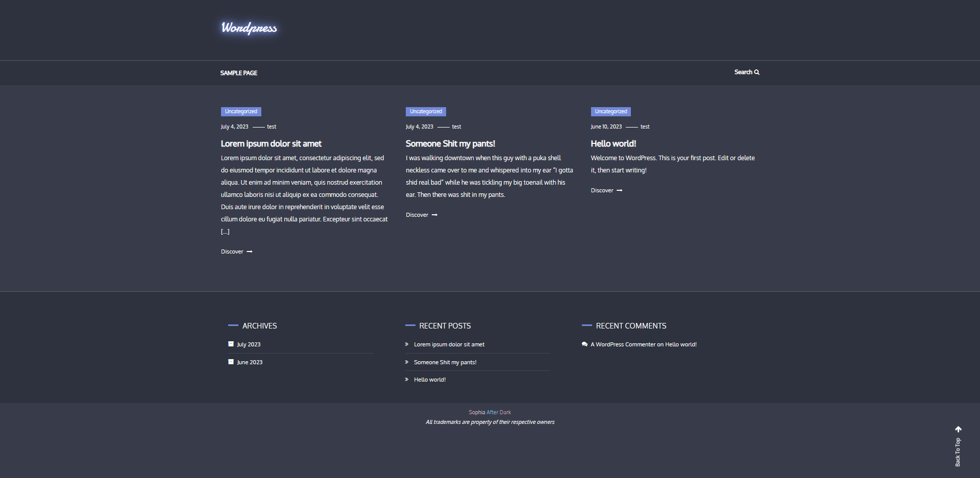Open A WordPress Commenter link
The image size is (980, 478).
623,345
